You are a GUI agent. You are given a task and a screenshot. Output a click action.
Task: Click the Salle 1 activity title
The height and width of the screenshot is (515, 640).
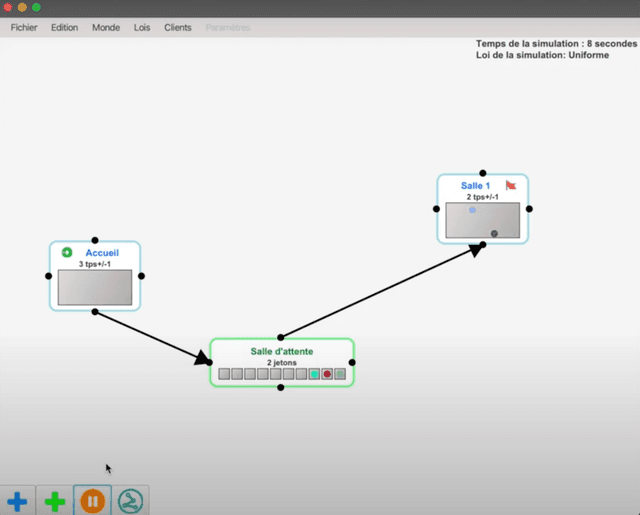[475, 186]
